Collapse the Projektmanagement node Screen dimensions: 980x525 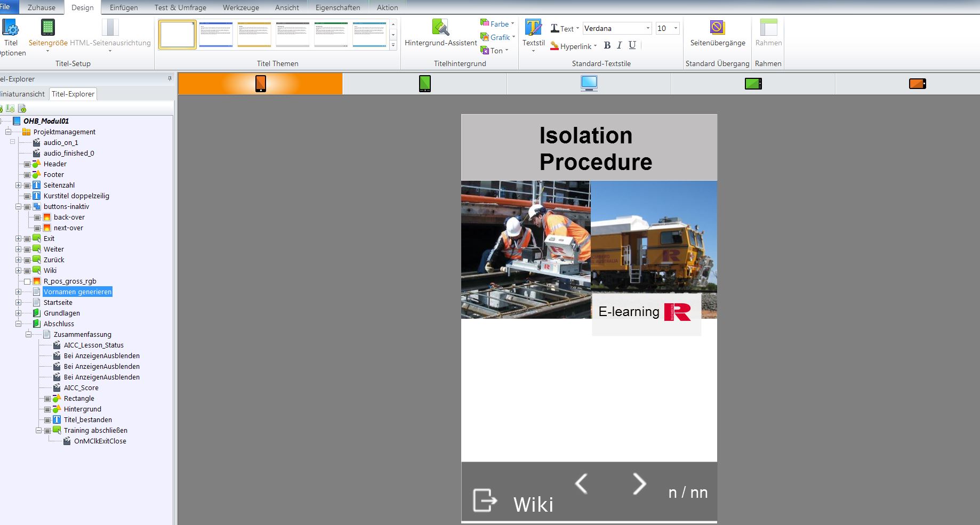click(x=8, y=132)
